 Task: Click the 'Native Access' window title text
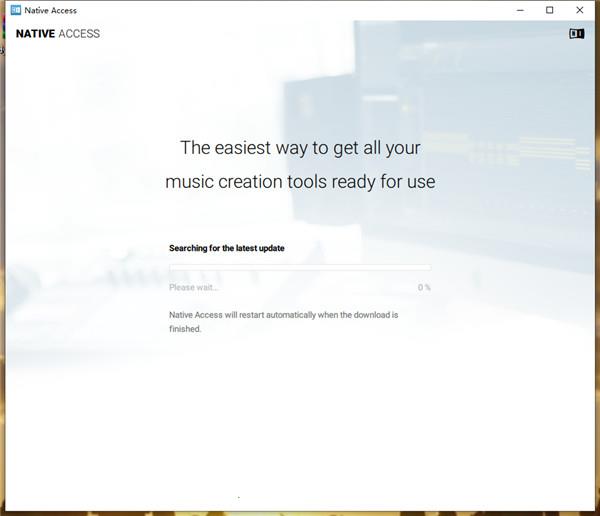51,11
